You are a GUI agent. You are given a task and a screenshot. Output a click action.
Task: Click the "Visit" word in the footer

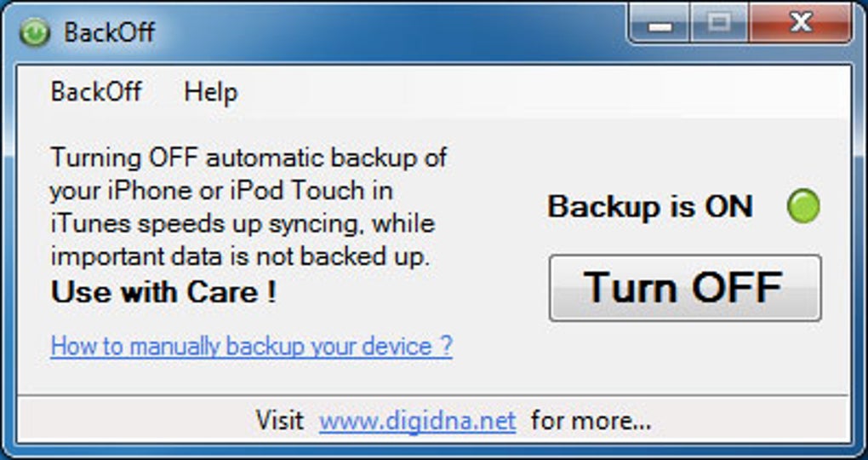click(279, 421)
